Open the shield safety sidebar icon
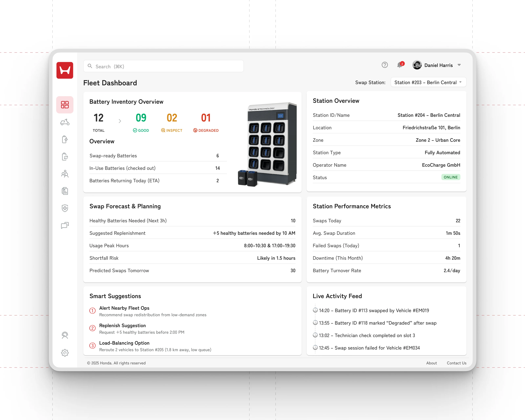 (65, 208)
